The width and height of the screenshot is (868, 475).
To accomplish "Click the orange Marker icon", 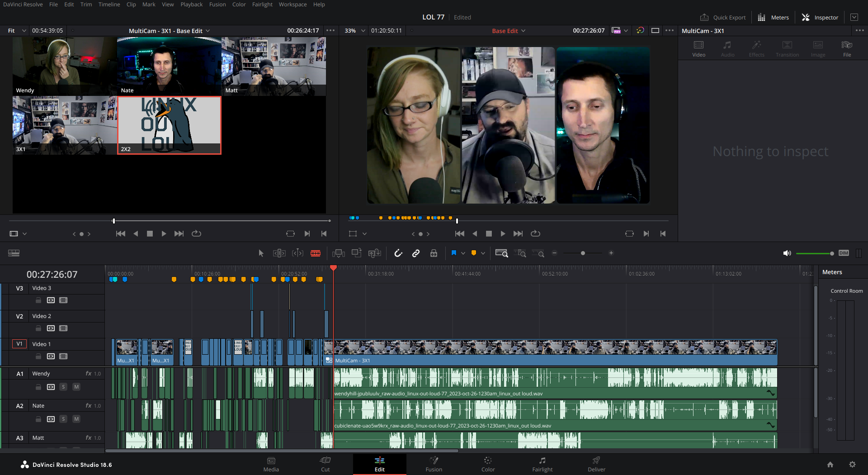I will [x=474, y=253].
